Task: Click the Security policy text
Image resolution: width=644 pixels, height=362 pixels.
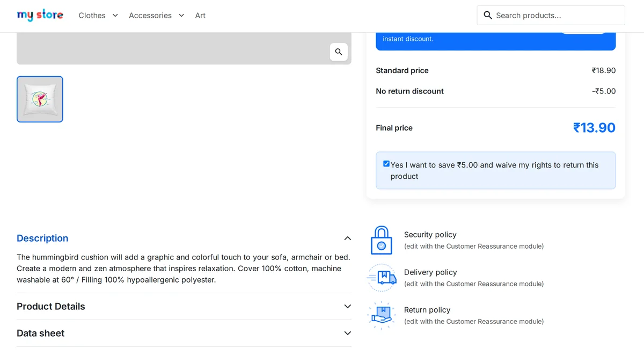Action: pyautogui.click(x=430, y=234)
